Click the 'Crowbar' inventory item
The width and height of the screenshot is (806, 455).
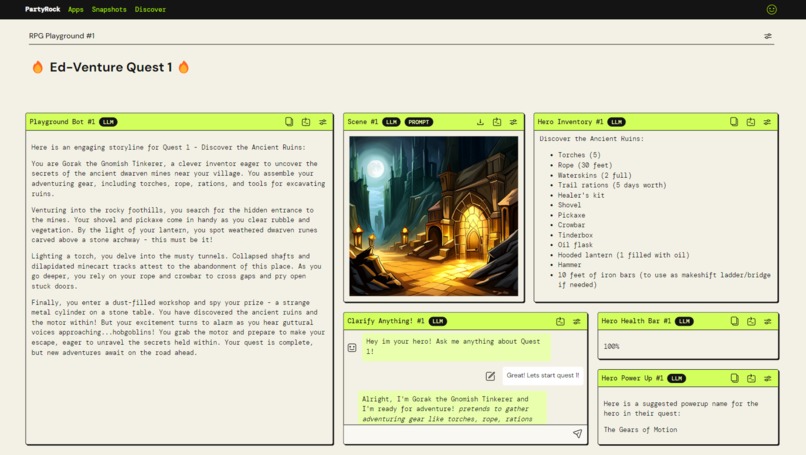tap(572, 225)
